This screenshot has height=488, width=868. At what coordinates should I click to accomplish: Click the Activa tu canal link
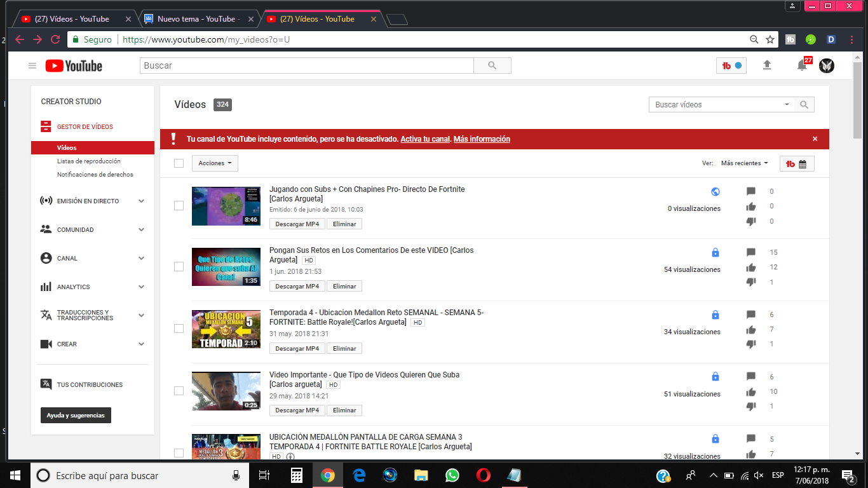[425, 139]
